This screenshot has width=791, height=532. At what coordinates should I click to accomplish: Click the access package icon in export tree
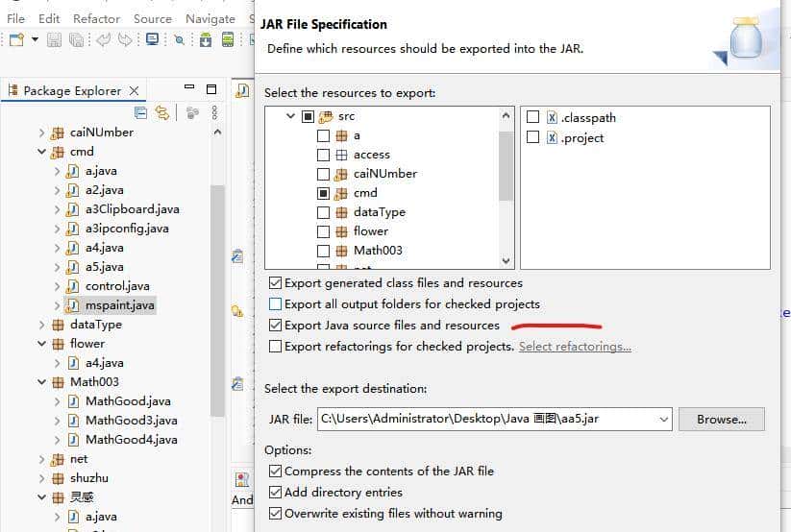[341, 155]
